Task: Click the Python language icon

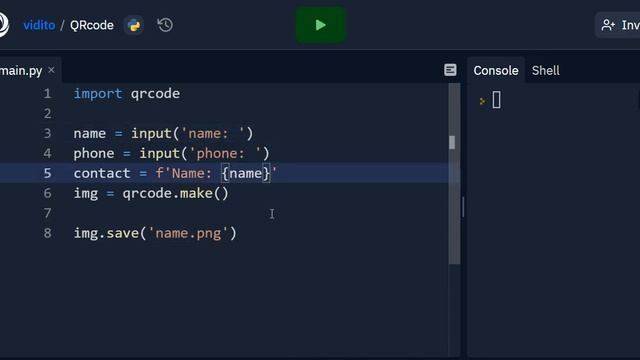Action: tap(134, 25)
